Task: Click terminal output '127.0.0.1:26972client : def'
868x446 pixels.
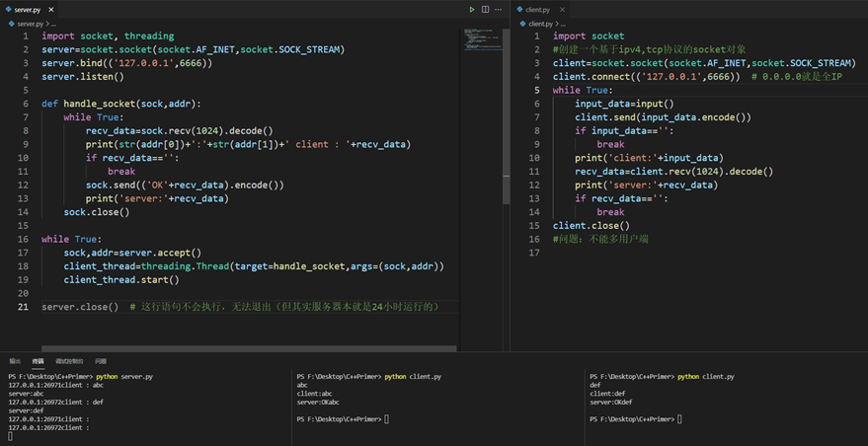Action: 56,403
